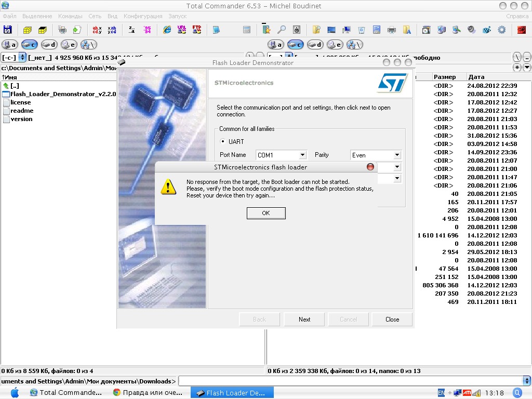This screenshot has height=399, width=532.
Task: Select the license file in left panel
Action: [x=20, y=102]
